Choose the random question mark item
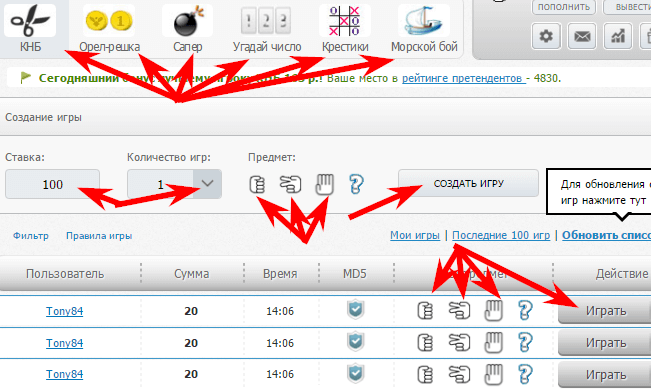 point(356,184)
